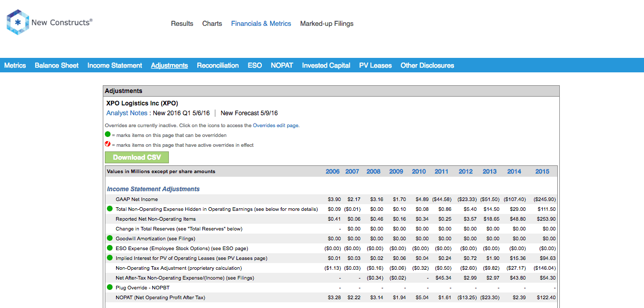Open Marked-up Filings navigation item

(327, 24)
